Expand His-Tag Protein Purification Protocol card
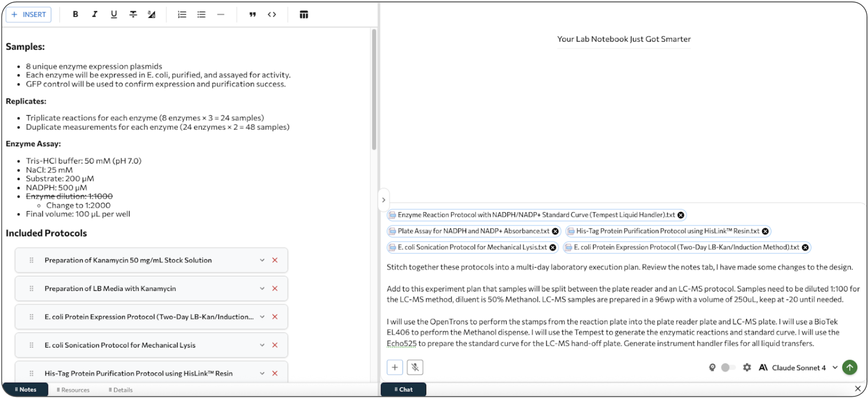This screenshot has height=398, width=868. (x=262, y=373)
